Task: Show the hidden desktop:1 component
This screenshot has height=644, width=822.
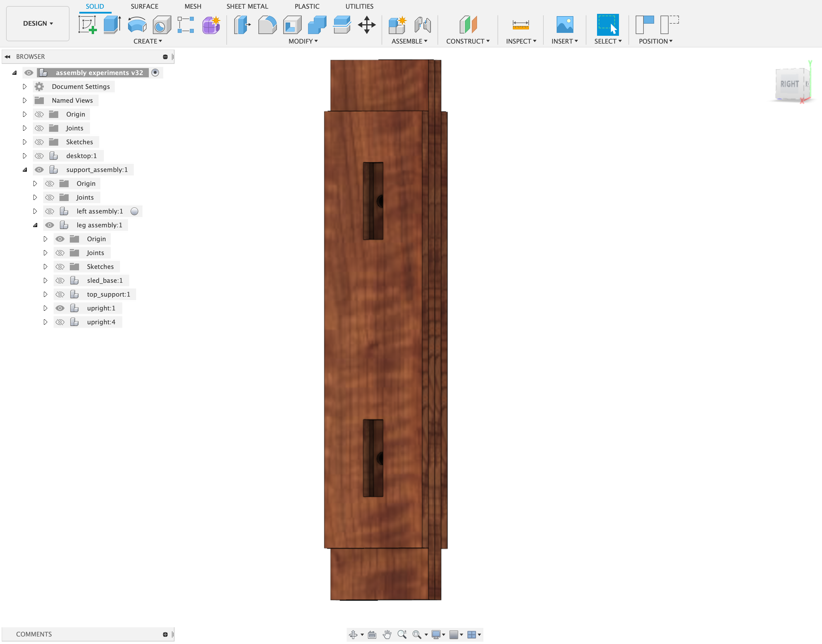Action: pyautogui.click(x=39, y=155)
